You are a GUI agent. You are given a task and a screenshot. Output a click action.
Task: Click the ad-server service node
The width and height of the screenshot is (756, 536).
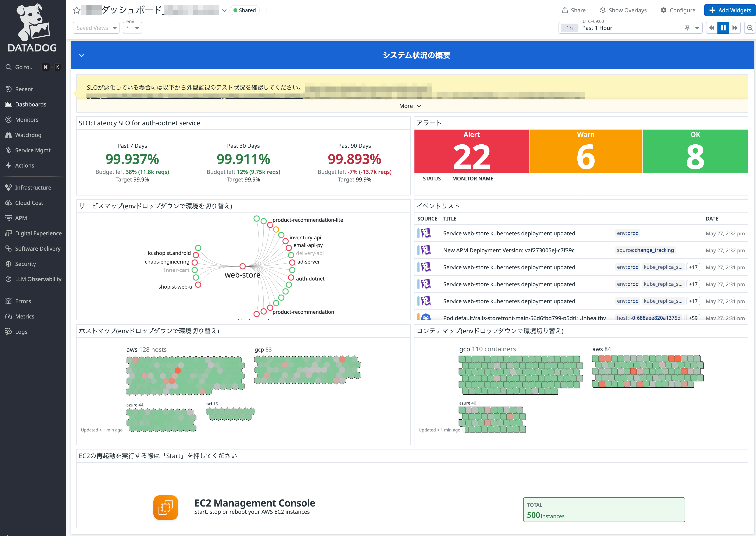coord(292,262)
